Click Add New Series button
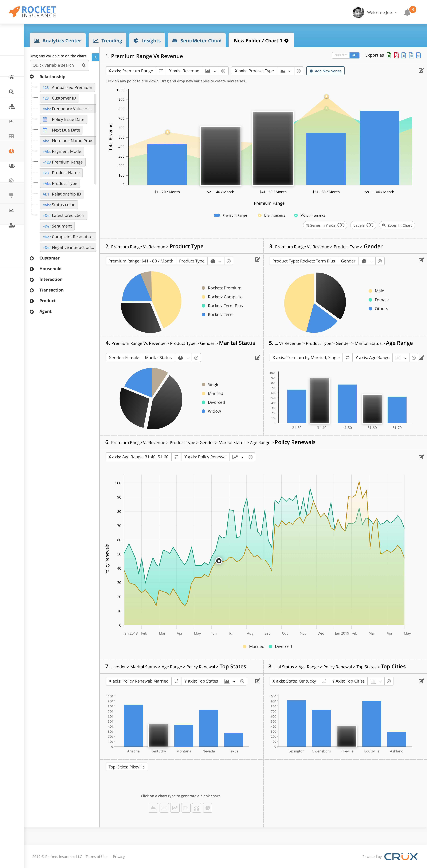 [325, 71]
